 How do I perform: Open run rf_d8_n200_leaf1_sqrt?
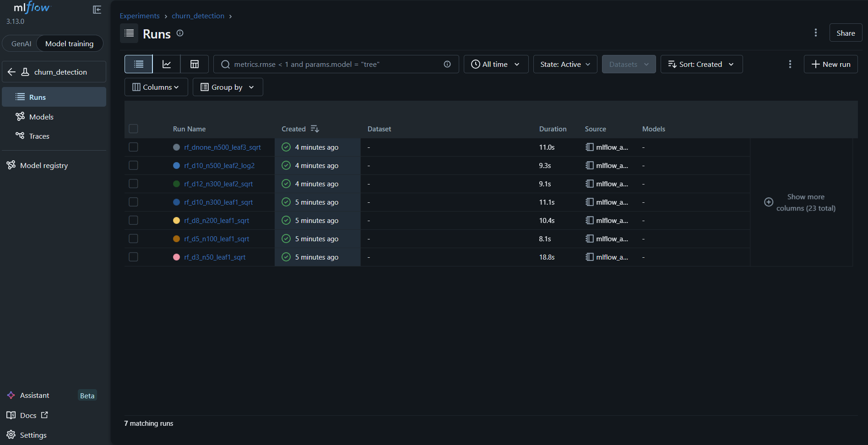[x=217, y=220]
